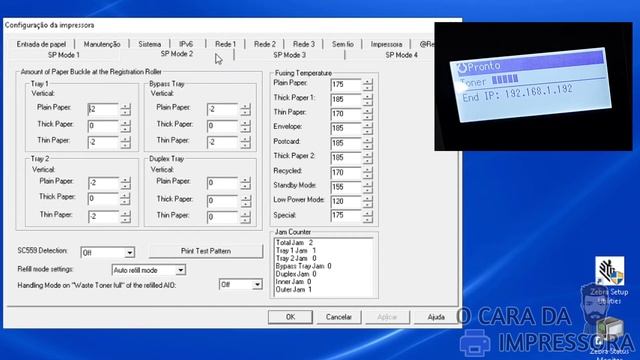Viewport: 640px width, 360px height.
Task: Confirm with the OK button
Action: [x=290, y=317]
